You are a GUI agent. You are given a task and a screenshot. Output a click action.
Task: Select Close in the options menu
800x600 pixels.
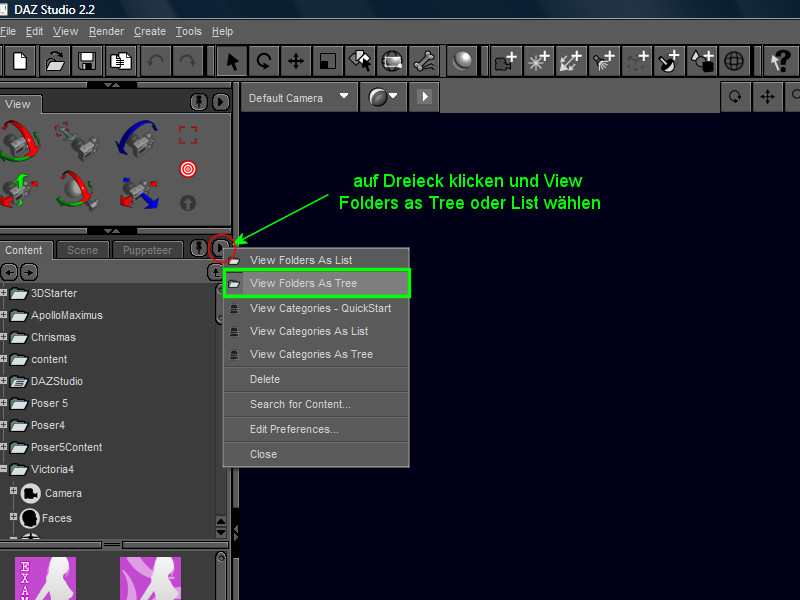click(316, 454)
